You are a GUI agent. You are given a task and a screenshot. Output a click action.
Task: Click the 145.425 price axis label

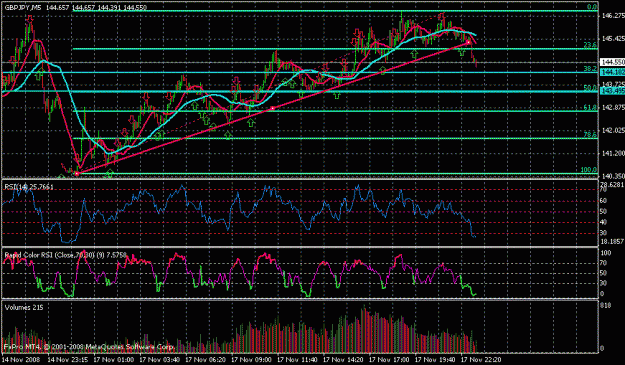click(613, 39)
